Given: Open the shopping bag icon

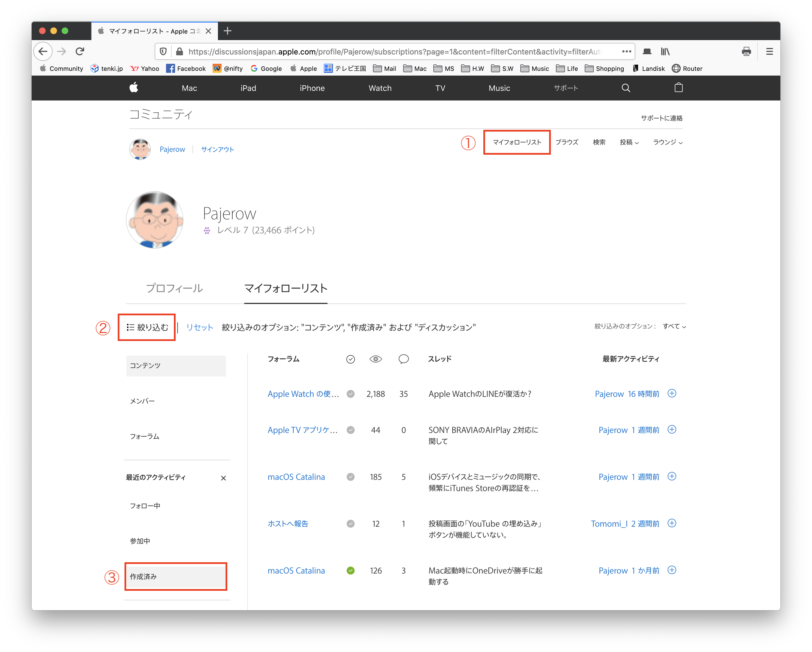Looking at the screenshot, I should pyautogui.click(x=678, y=88).
